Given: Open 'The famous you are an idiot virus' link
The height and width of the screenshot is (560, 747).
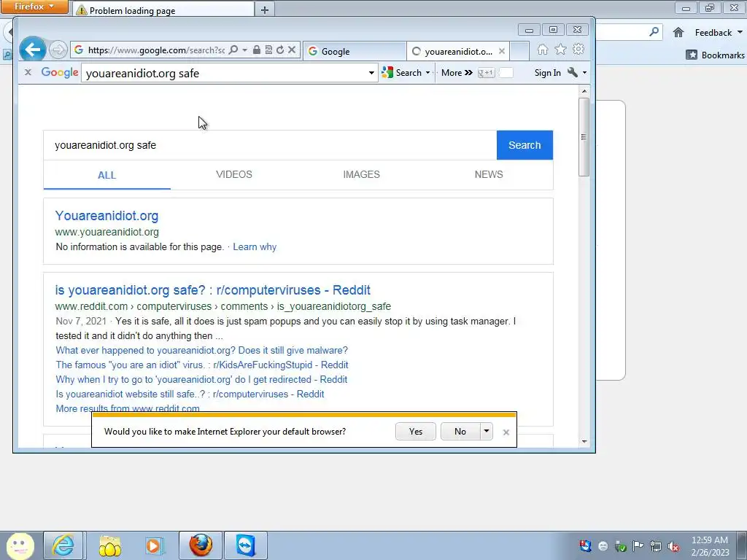Looking at the screenshot, I should (x=202, y=365).
